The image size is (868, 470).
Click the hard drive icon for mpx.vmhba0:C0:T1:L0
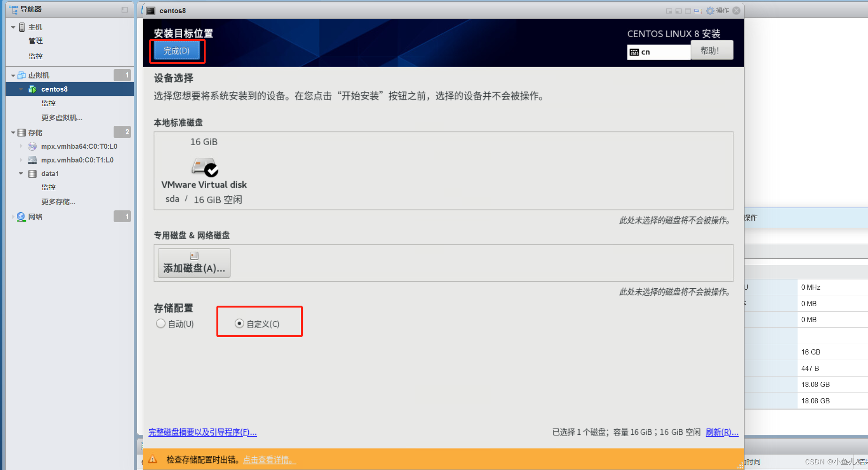tap(32, 160)
